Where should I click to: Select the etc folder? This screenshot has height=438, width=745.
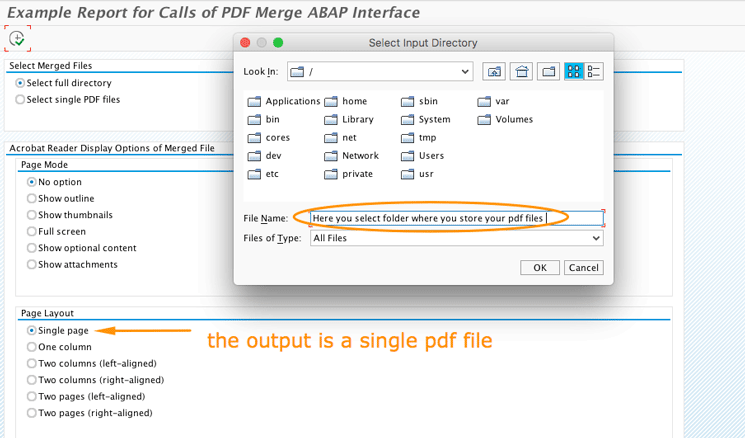(x=263, y=174)
